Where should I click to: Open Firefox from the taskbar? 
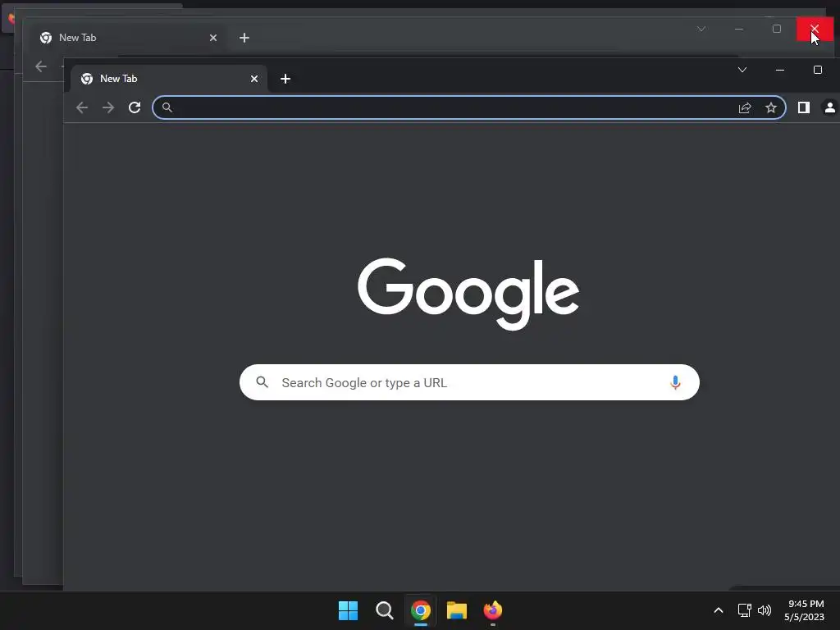tap(493, 610)
